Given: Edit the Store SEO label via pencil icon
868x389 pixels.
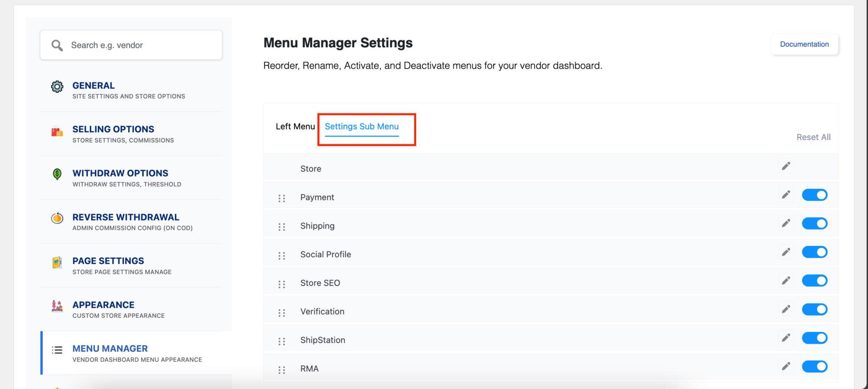Looking at the screenshot, I should (786, 280).
